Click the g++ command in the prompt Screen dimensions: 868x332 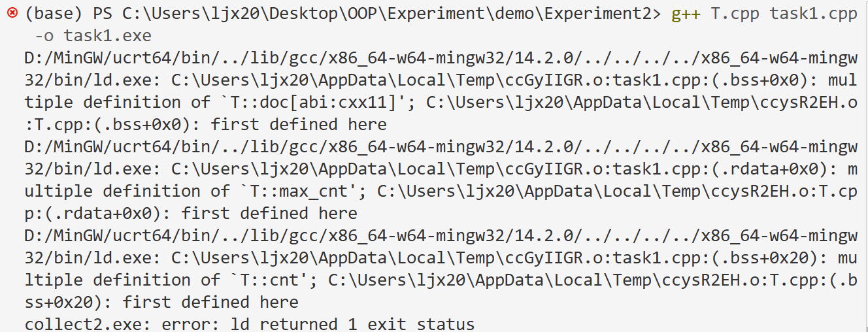(x=685, y=13)
